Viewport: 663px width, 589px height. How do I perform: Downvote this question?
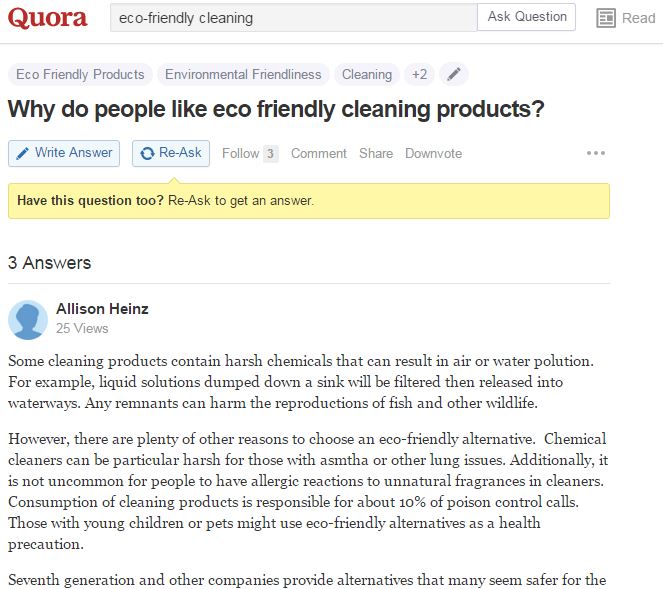tap(433, 153)
